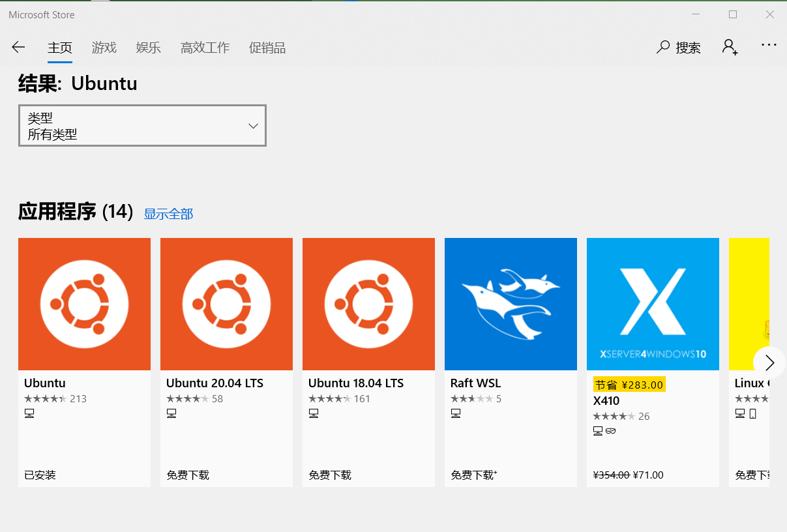Switch to the 促销品 tab
Viewport: 787px width, 532px height.
267,48
